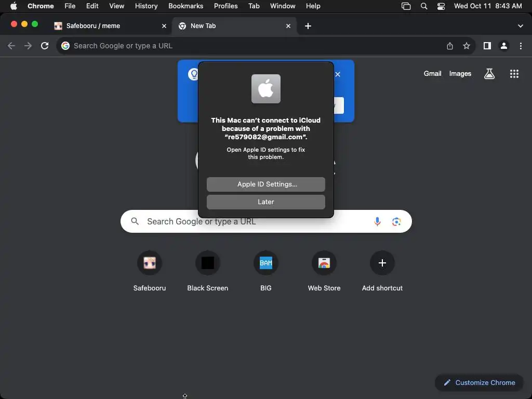The height and width of the screenshot is (399, 532).
Task: Open the Bookmarks menu
Action: (x=185, y=6)
